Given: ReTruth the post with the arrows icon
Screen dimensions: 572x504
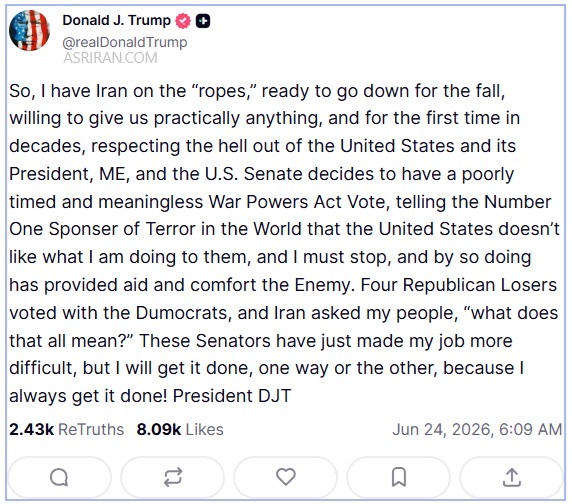Looking at the screenshot, I should point(173,477).
